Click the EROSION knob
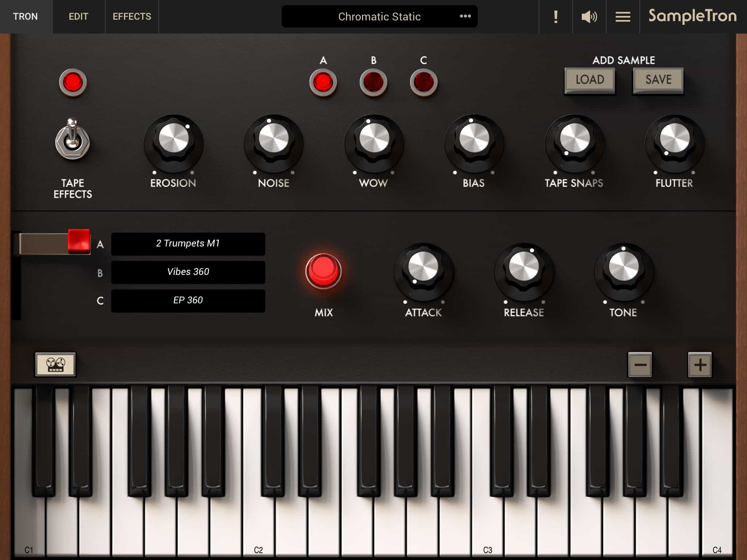 [x=174, y=143]
